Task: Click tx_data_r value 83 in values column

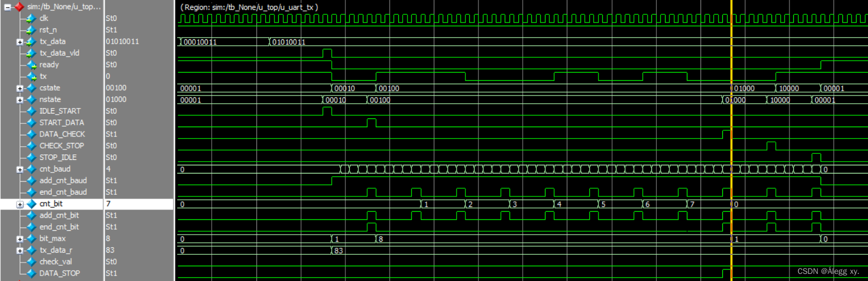Action: pos(110,250)
